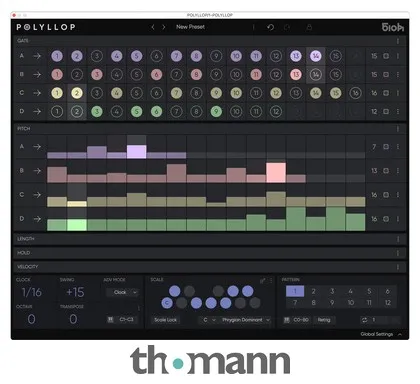Collapse the GATE section header
This screenshot has width=420, height=384.
pos(210,41)
